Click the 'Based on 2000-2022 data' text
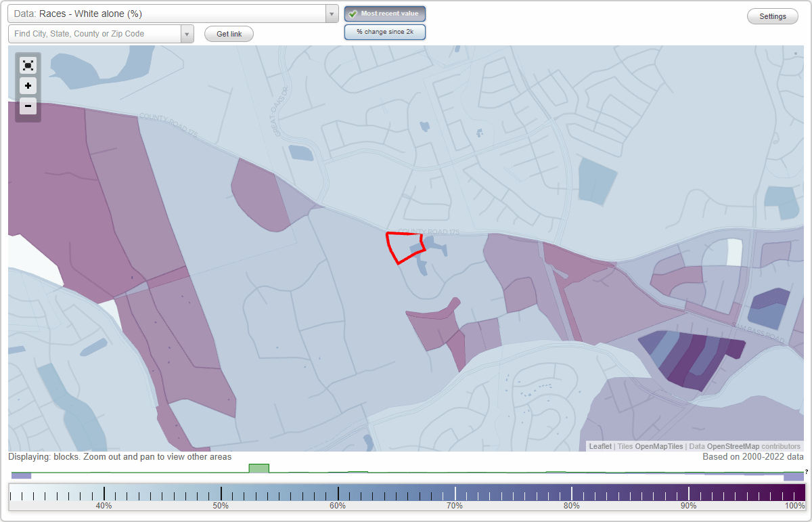This screenshot has width=812, height=522. [752, 457]
